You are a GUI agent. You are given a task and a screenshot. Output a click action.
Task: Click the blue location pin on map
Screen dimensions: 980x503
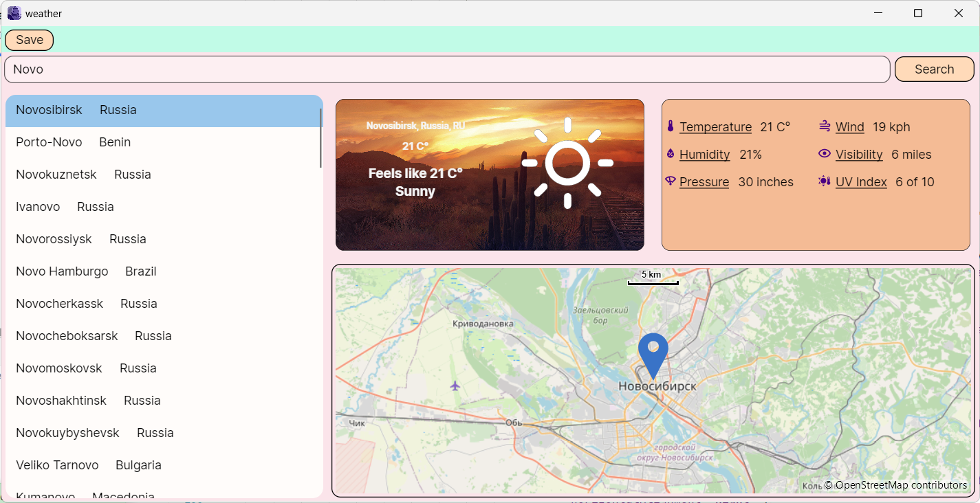pyautogui.click(x=653, y=356)
